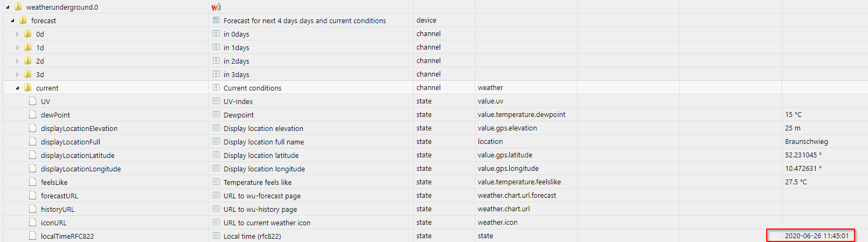The image size is (868, 242).
Task: Click the weatherunderground.0 folder icon
Action: [18, 7]
